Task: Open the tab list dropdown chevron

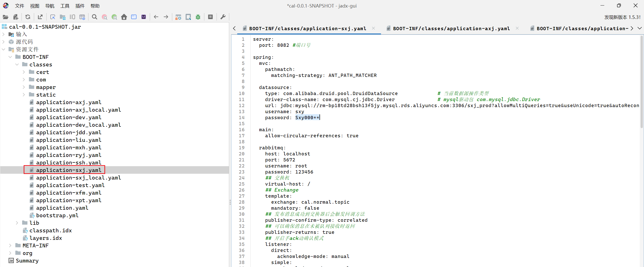Action: pos(639,28)
